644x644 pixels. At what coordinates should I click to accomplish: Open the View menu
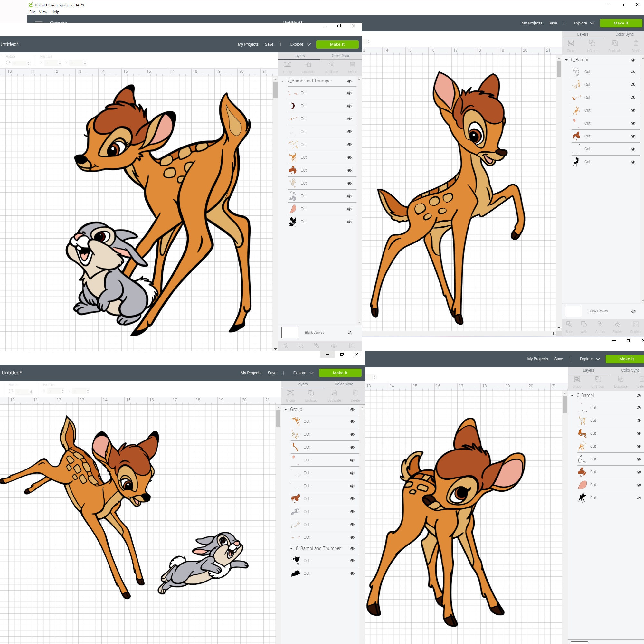[x=43, y=12]
